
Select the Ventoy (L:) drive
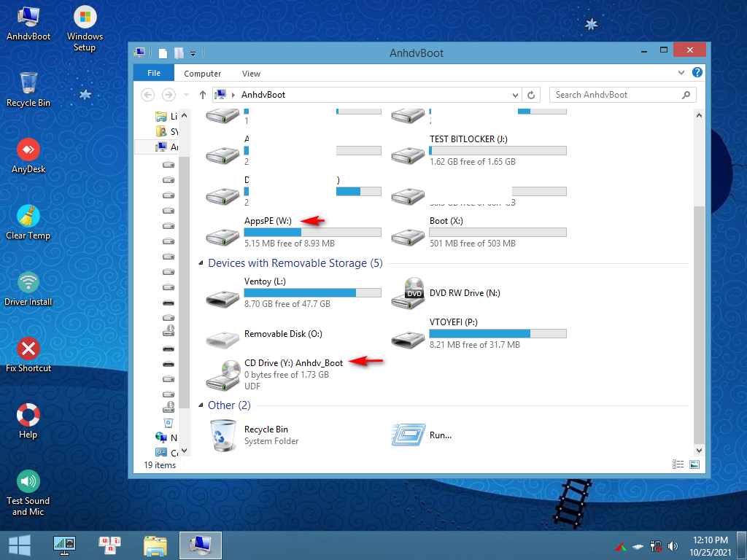pos(293,293)
